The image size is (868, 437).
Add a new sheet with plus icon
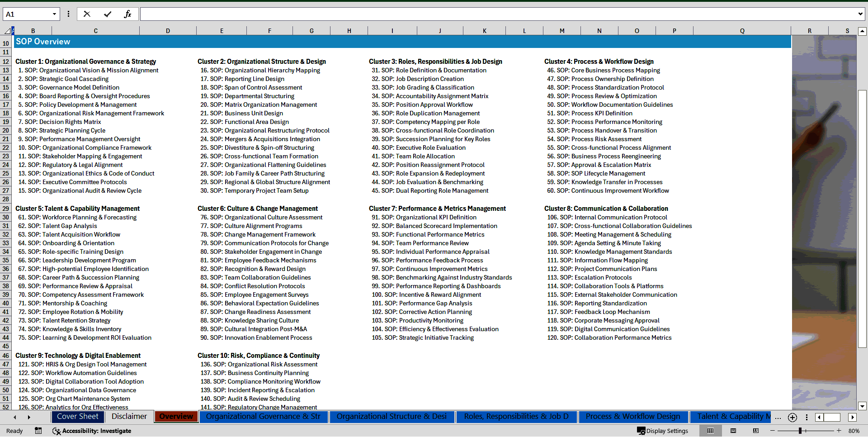coord(792,418)
